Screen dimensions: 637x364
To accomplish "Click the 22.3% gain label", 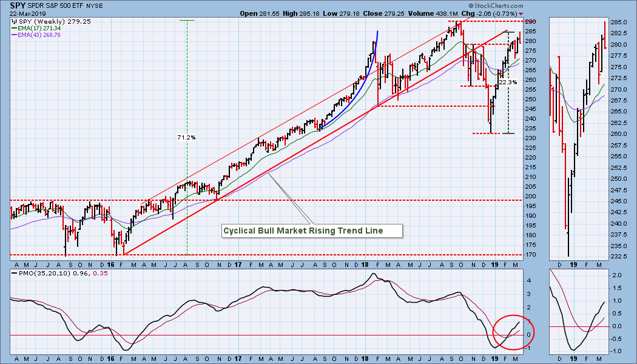I will [x=508, y=82].
